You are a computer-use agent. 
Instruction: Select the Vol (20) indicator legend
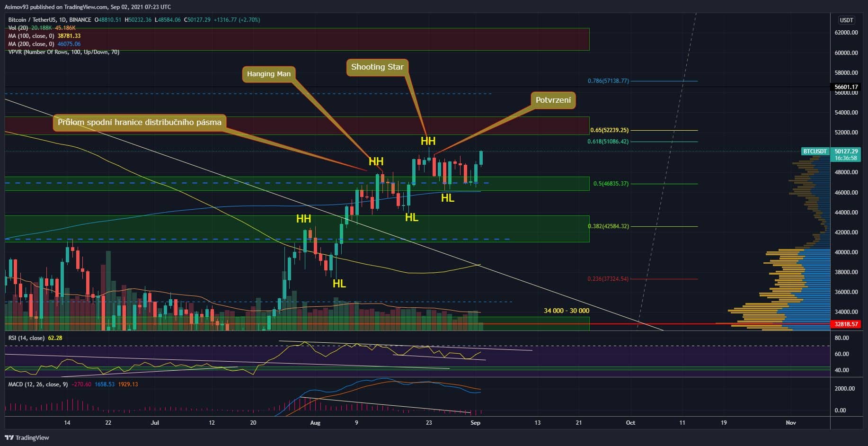[x=18, y=28]
